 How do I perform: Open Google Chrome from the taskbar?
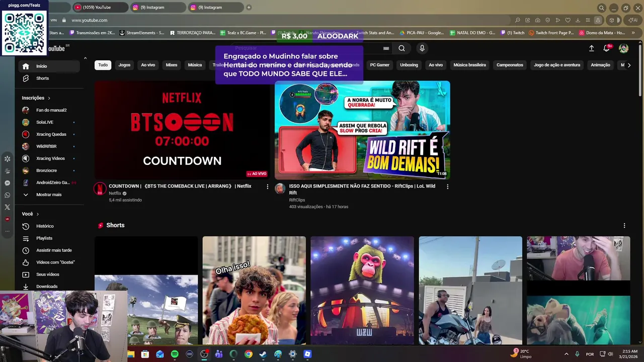pyautogui.click(x=249, y=354)
